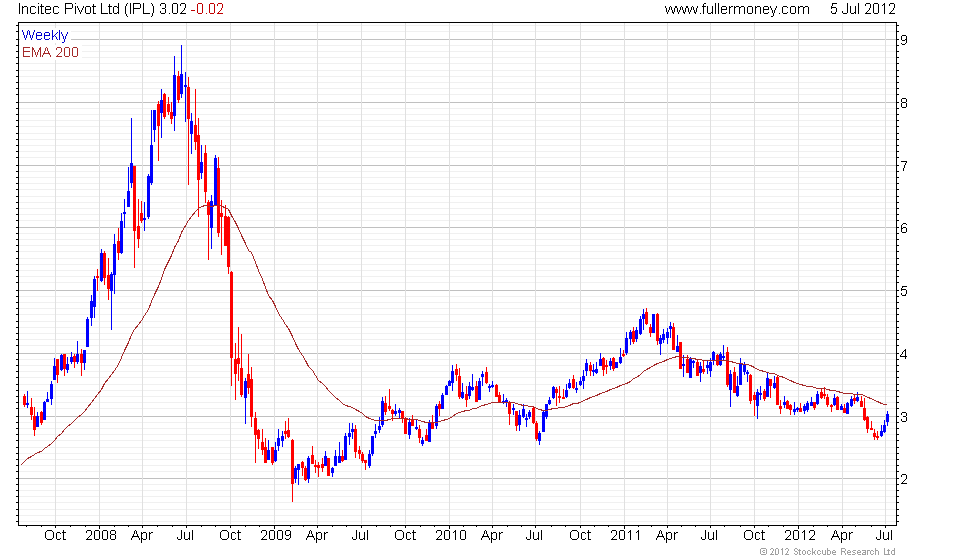
Task: Click the 'EMA 200' legend label
Action: click(50, 52)
